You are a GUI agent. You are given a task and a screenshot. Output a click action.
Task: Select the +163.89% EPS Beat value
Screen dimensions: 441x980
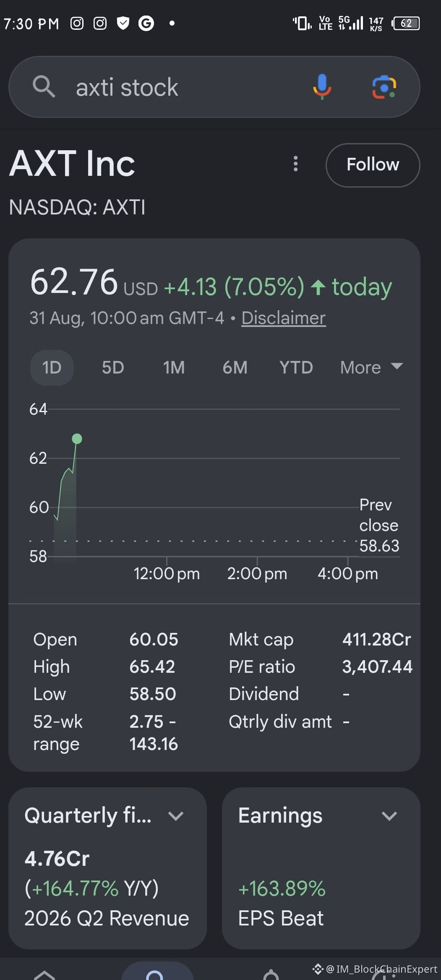coord(282,889)
